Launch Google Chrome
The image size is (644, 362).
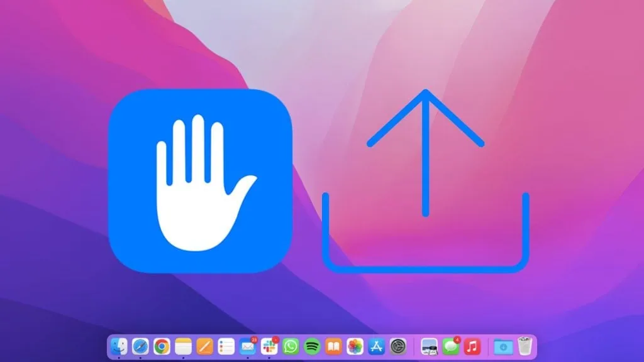tap(162, 344)
